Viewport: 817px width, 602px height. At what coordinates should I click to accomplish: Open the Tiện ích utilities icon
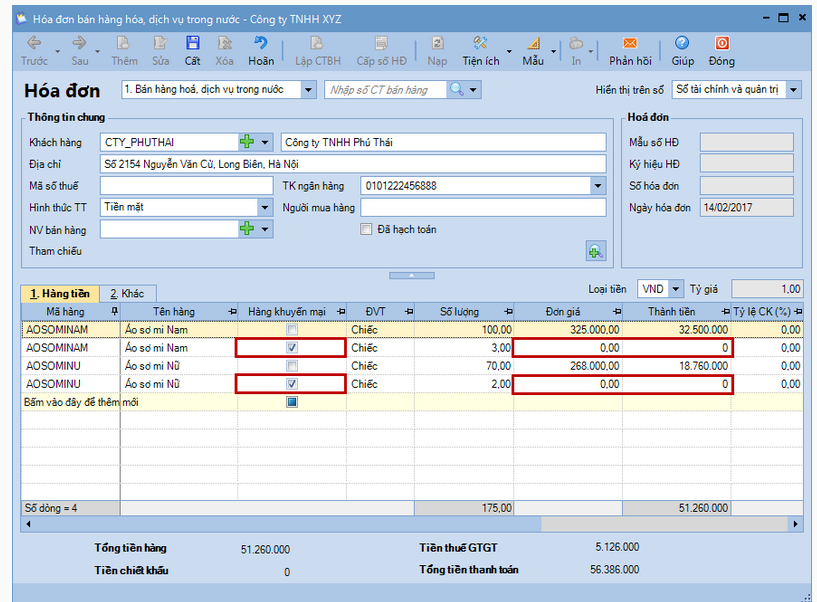(480, 43)
